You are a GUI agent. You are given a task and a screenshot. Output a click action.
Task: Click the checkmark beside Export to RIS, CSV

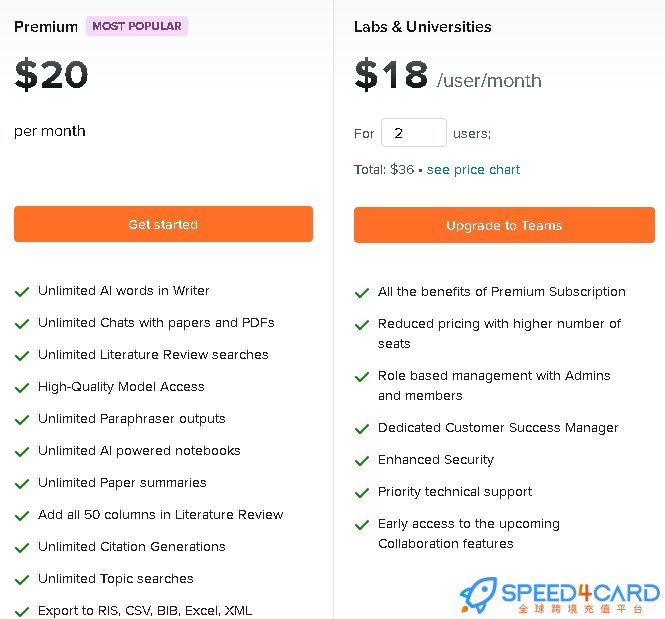pos(22,612)
